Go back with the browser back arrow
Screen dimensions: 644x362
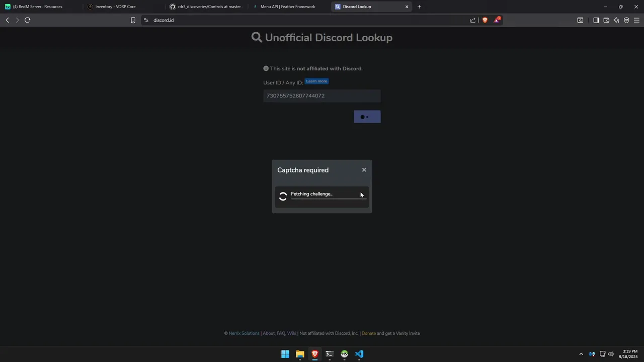8,20
